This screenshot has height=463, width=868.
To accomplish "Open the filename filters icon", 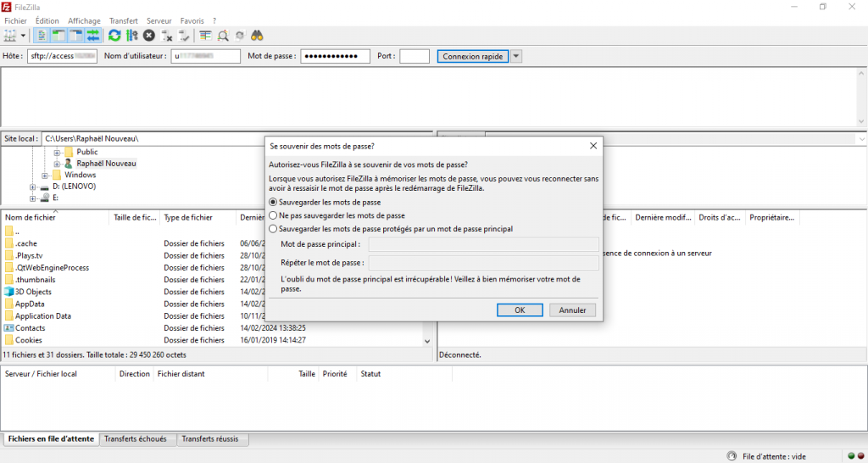I will coord(205,36).
